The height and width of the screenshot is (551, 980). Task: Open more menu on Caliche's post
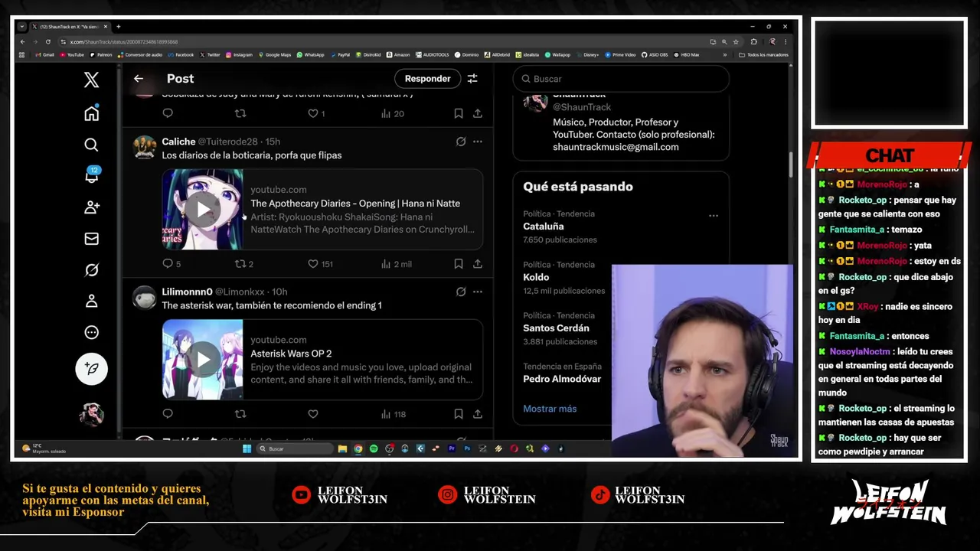tap(478, 142)
